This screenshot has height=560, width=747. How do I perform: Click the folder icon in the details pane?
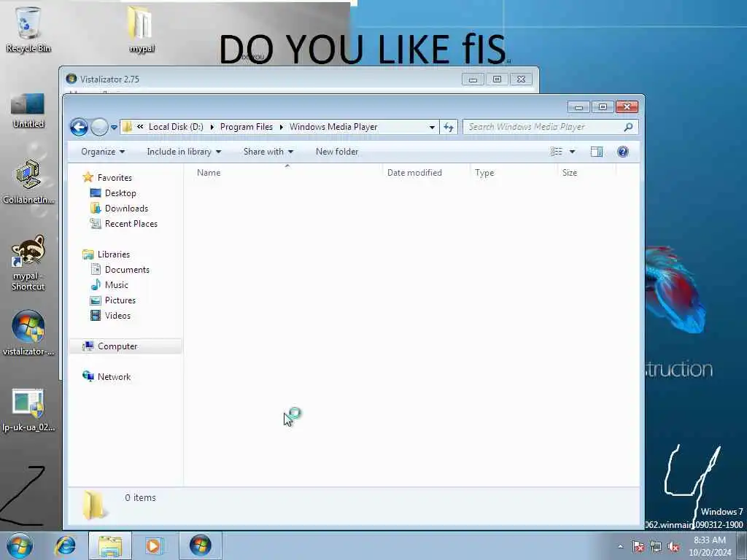[x=94, y=505]
